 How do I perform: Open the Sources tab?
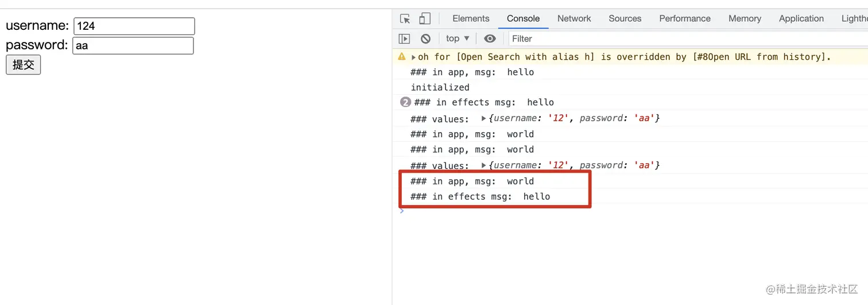click(625, 18)
